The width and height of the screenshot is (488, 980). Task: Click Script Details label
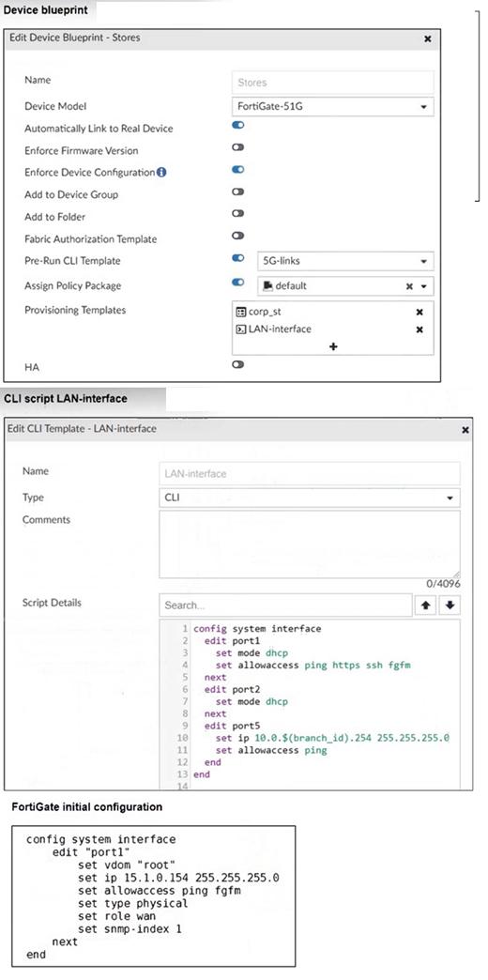[52, 604]
